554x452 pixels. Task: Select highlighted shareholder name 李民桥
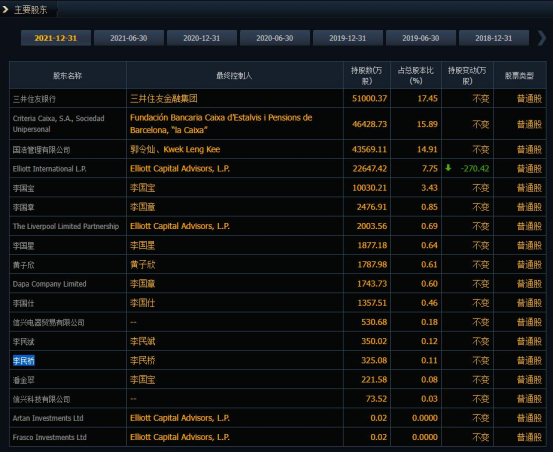click(x=24, y=360)
